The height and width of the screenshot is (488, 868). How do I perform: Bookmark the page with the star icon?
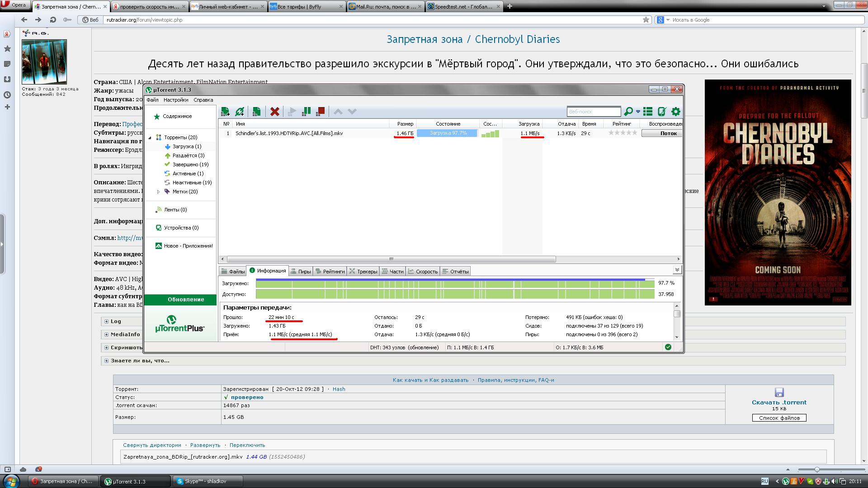tap(646, 19)
